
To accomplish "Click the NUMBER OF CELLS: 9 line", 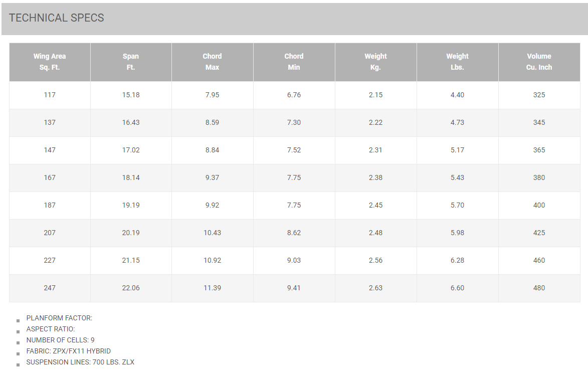I will point(60,340).
